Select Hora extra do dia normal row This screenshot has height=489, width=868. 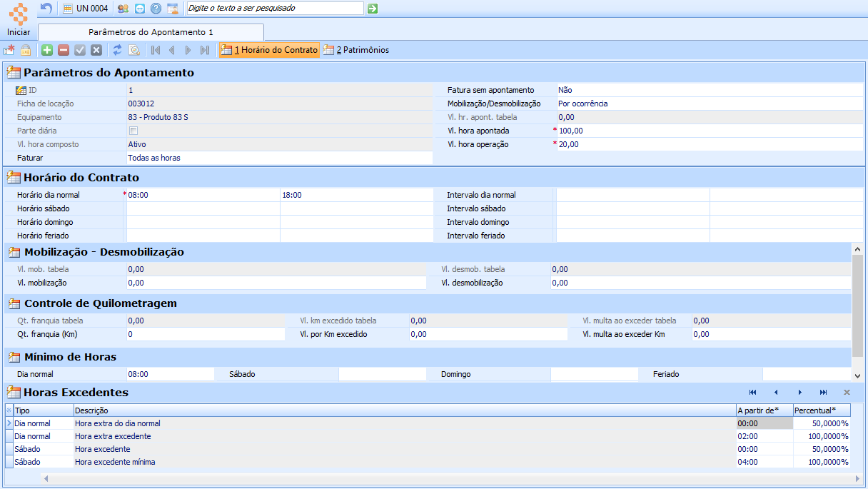pyautogui.click(x=428, y=423)
